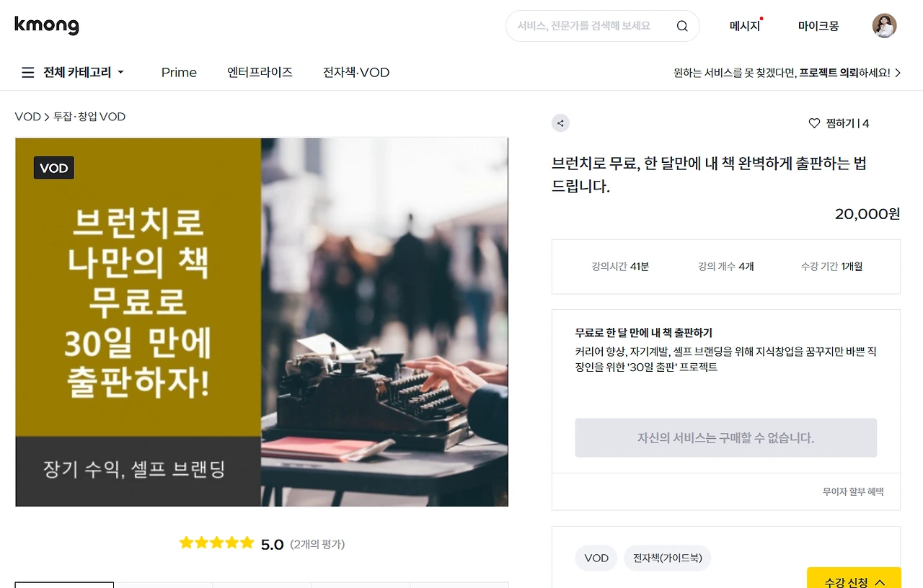Expand the 수강 신청 floating panel

tap(854, 580)
